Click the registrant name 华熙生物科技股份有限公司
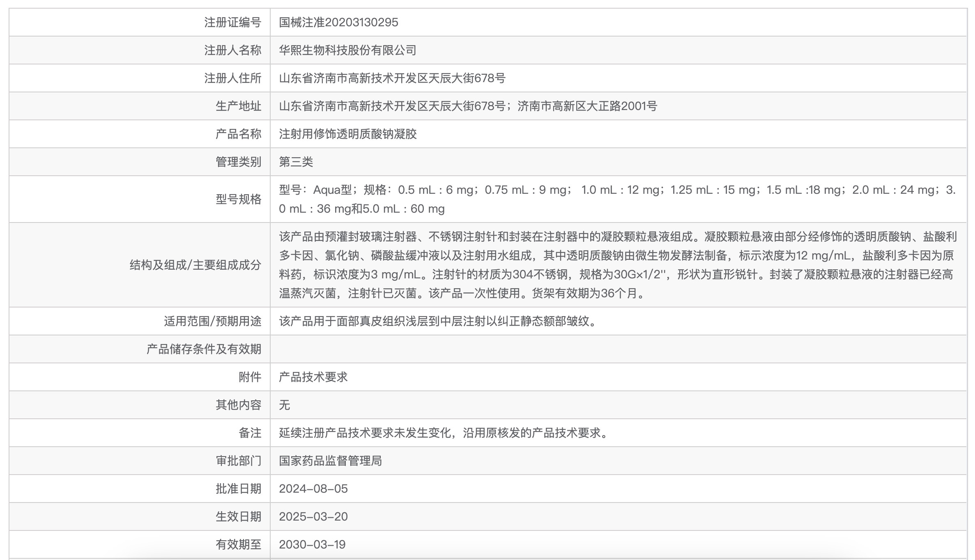975x560 pixels. point(347,50)
